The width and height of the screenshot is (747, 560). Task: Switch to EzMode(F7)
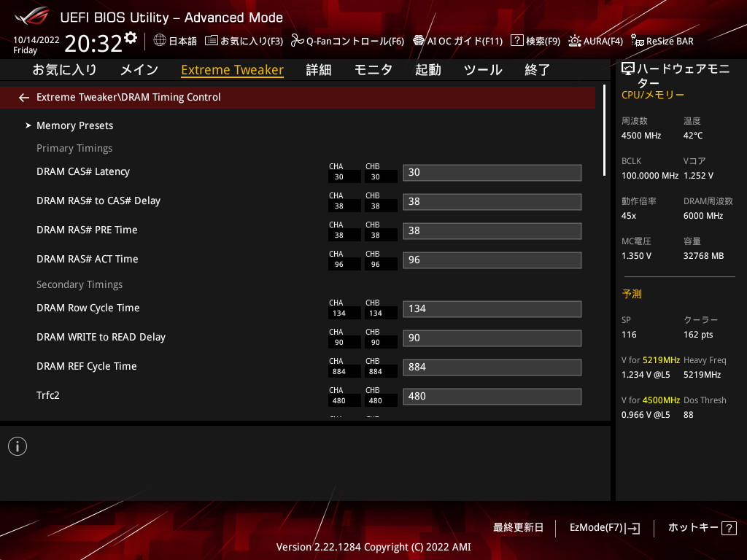click(596, 528)
